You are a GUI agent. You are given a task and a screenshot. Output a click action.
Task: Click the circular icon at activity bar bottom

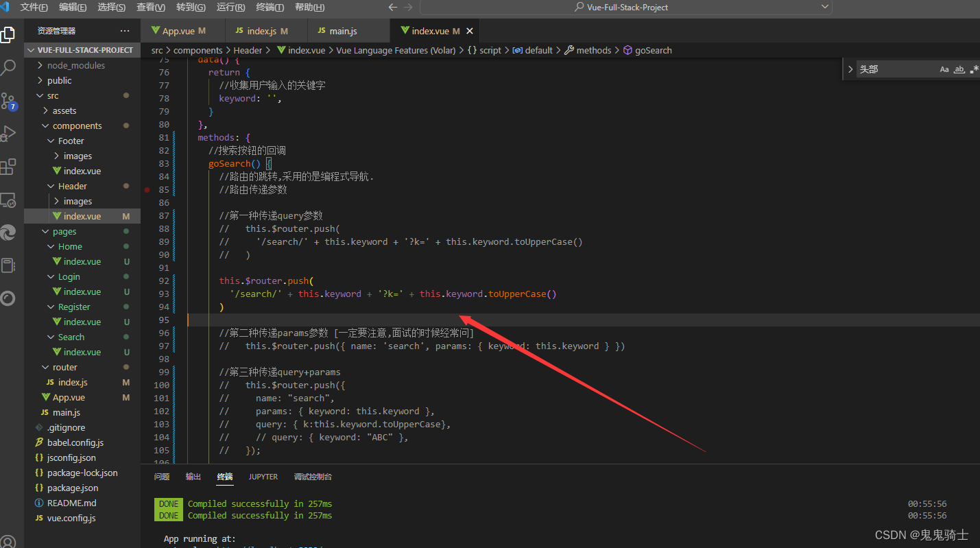(8, 298)
